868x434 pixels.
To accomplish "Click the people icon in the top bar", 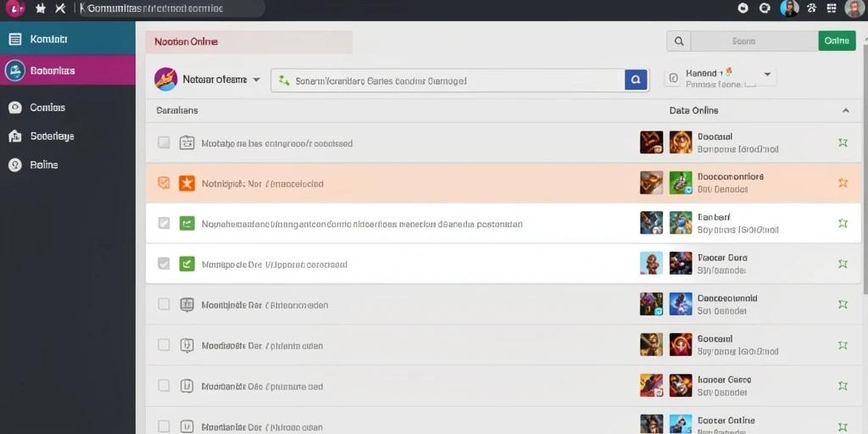I will (812, 8).
